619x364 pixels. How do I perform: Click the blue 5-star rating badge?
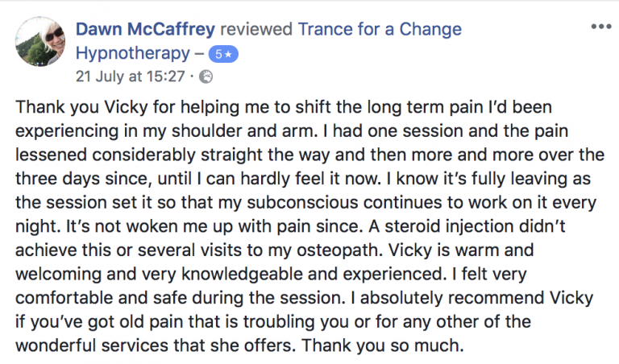(223, 55)
